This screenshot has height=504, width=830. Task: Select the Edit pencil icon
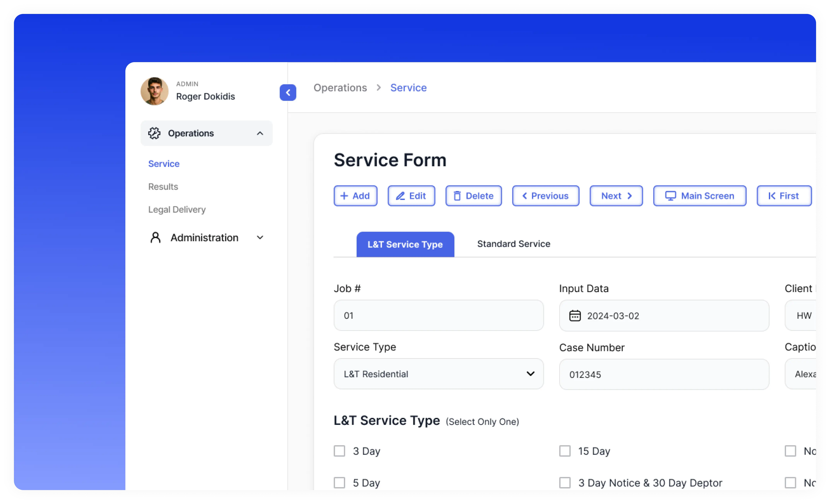click(400, 196)
